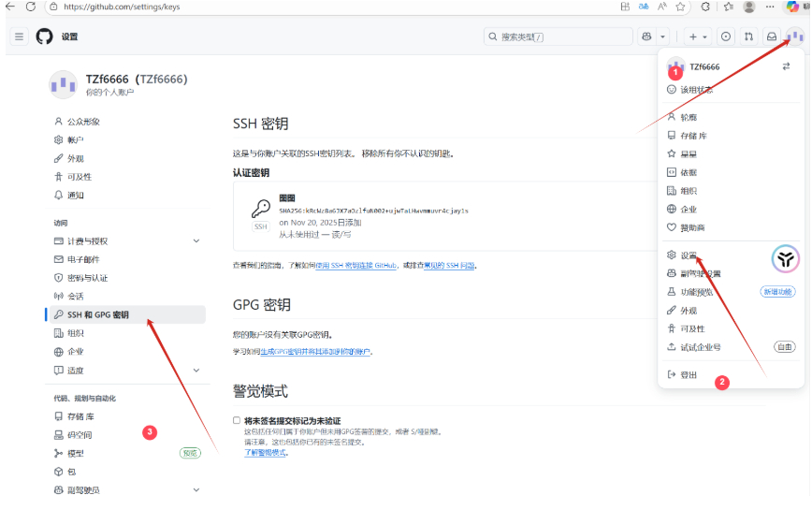812x510 pixels.
Task: Open the browser more options menu
Action: click(770, 7)
